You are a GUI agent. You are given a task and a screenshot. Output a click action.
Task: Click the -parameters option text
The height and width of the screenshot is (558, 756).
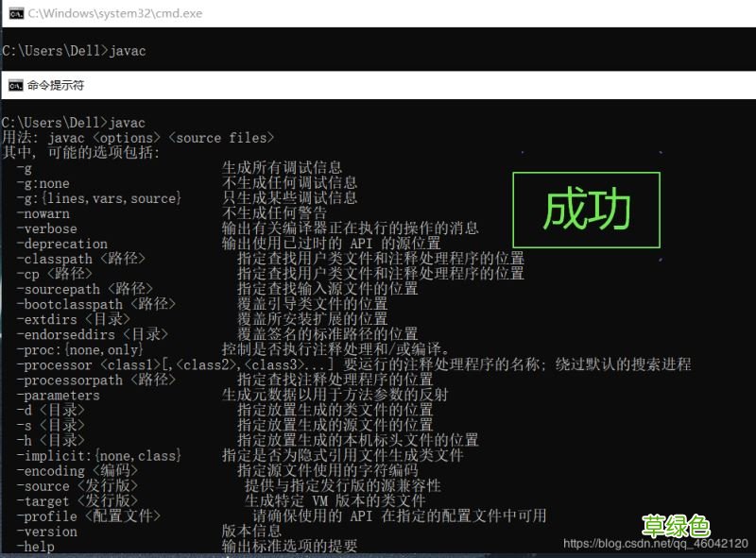pos(59,395)
